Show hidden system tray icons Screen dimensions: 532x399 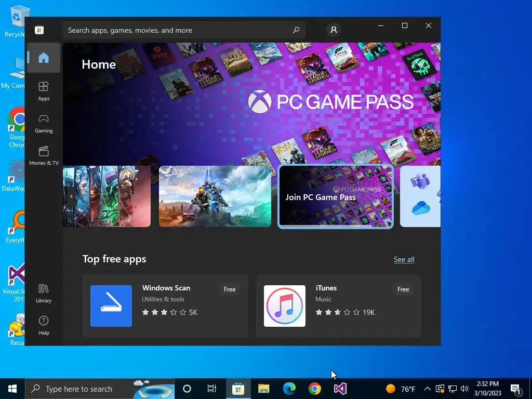coord(428,389)
